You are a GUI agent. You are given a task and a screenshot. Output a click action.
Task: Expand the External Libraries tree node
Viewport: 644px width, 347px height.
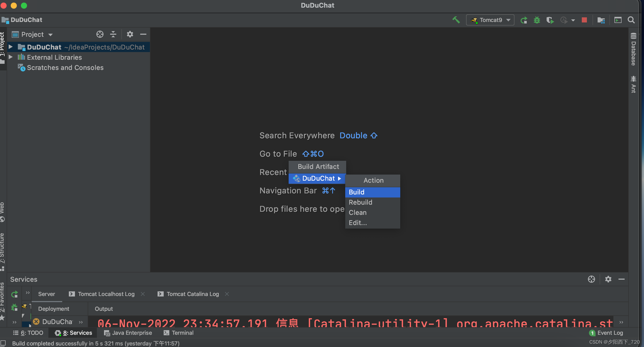[11, 57]
